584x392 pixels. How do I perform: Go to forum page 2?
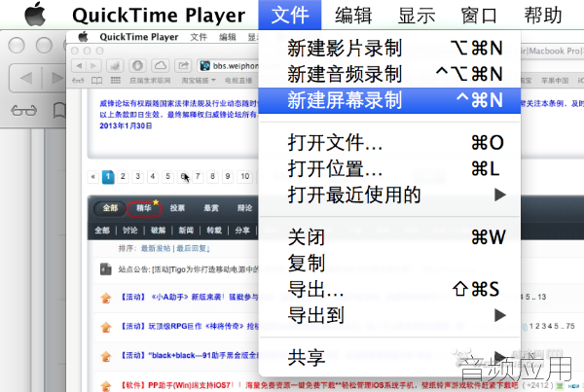(x=123, y=176)
